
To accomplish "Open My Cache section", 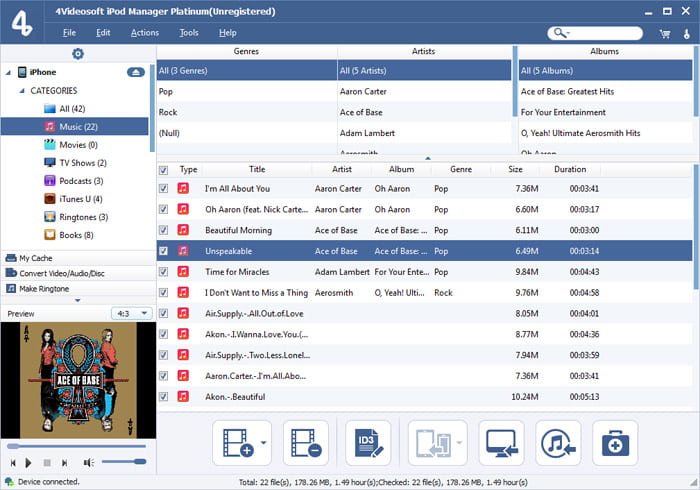I will click(x=79, y=258).
